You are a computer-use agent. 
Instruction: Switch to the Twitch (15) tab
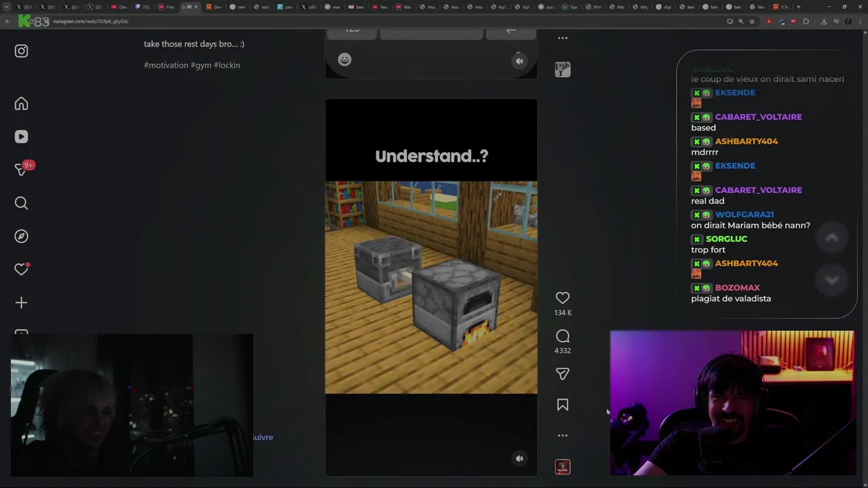142,7
